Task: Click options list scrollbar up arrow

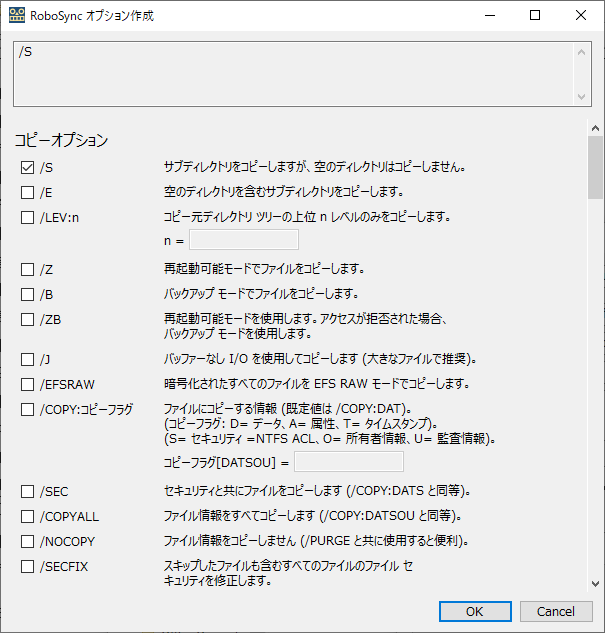Action: pos(595,128)
